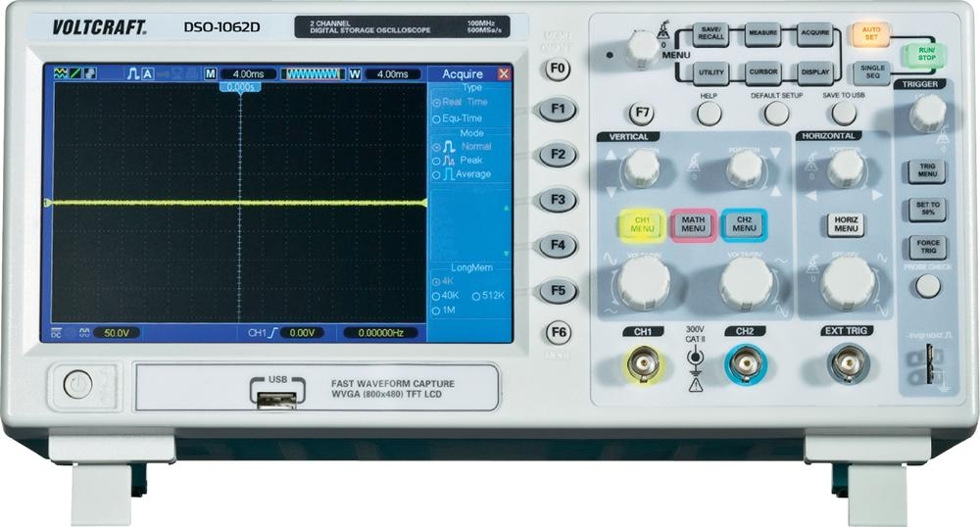Screen dimensions: 980x527
Task: Click the round DEFAULT SETUP button
Action: coord(777,114)
